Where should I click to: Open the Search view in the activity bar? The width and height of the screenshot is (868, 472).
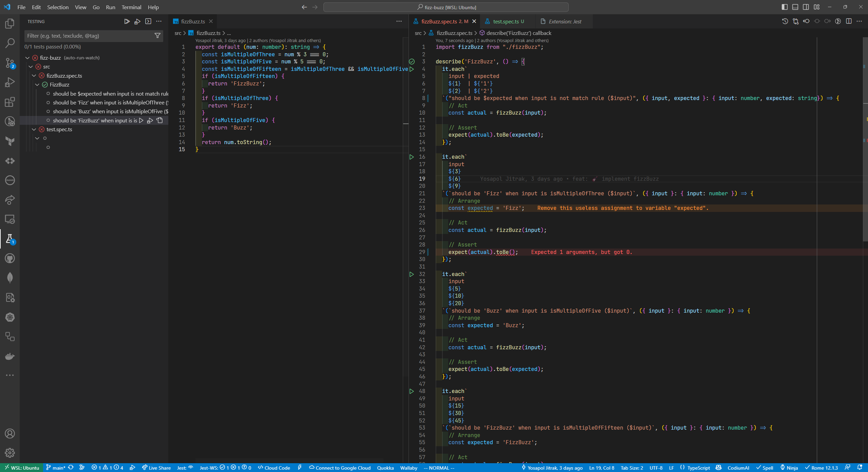pyautogui.click(x=10, y=43)
